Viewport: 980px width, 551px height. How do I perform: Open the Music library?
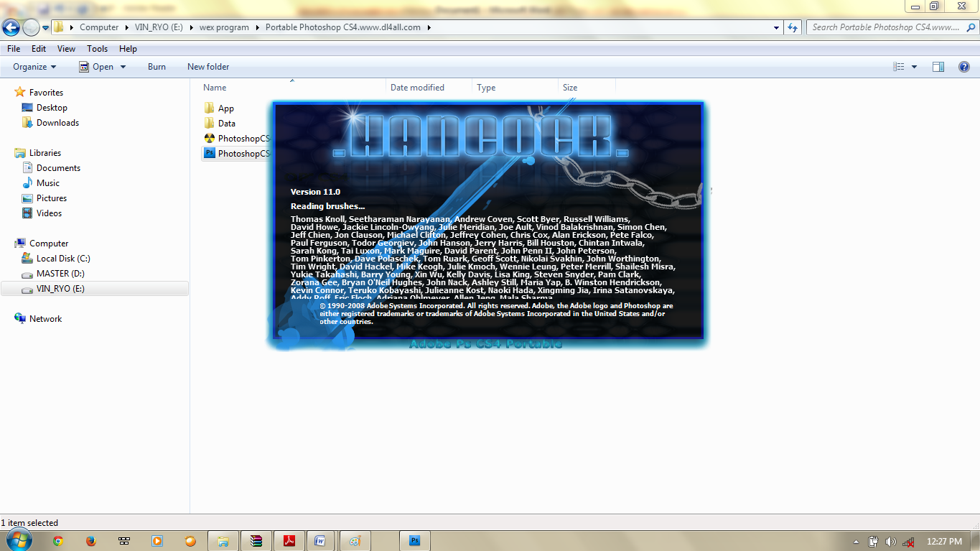[48, 183]
